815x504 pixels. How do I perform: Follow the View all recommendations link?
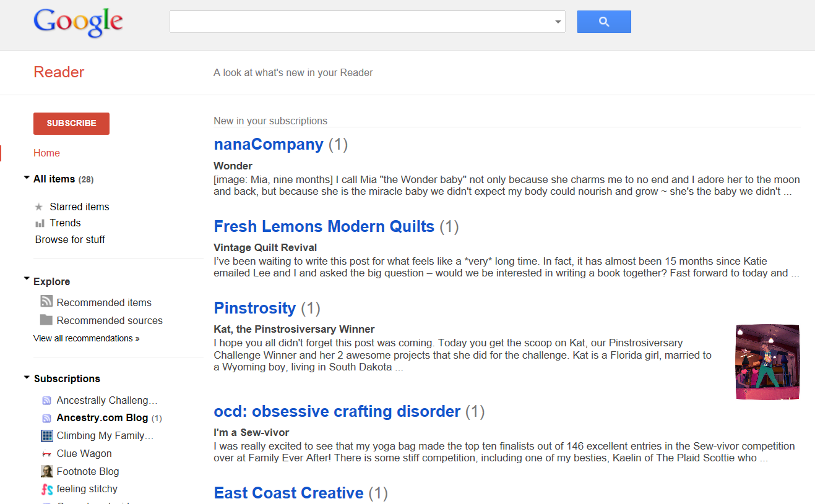pyautogui.click(x=86, y=338)
